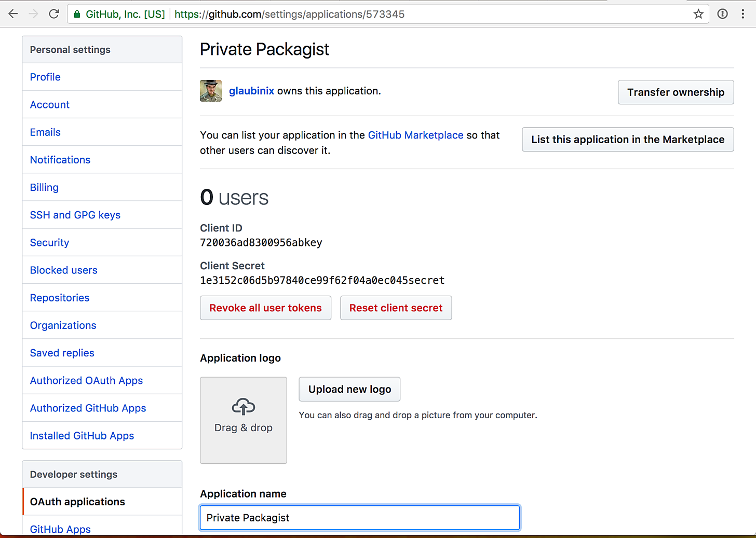Click the glaubinix username link

(x=251, y=91)
